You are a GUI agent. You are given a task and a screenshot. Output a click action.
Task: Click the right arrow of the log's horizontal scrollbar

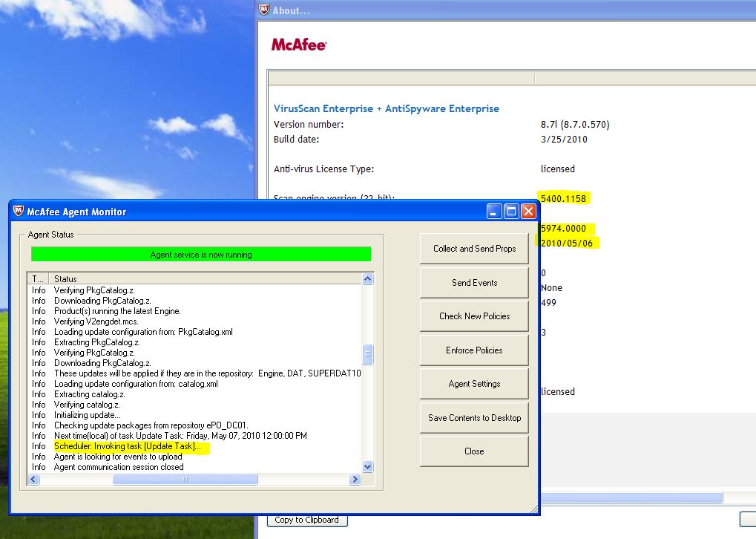pyautogui.click(x=355, y=480)
